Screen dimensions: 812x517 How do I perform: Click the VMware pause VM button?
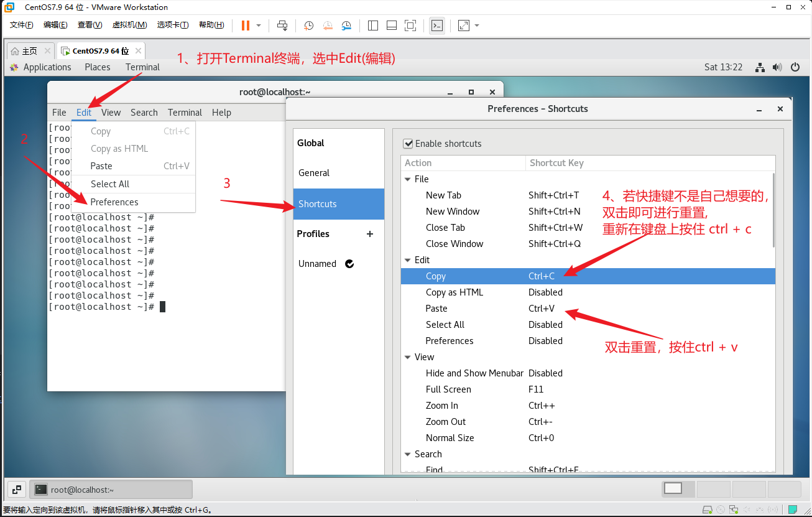point(245,26)
